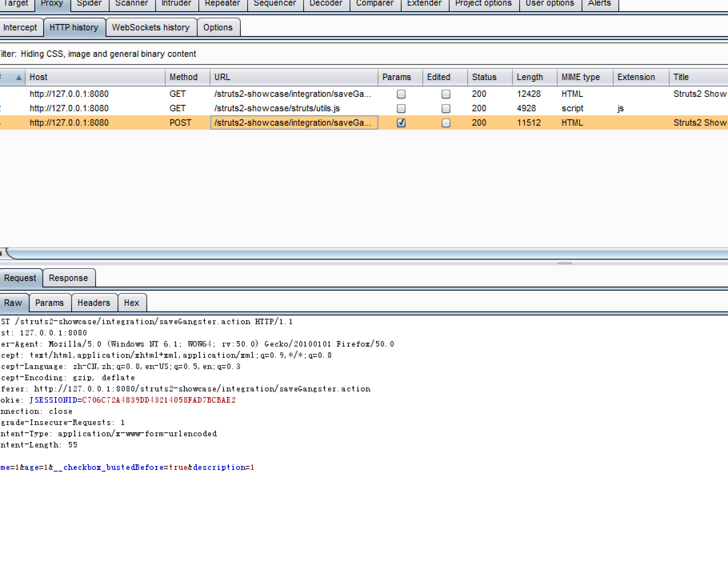728x578 pixels.
Task: Select the POST saveGangster URL cell
Action: (294, 123)
